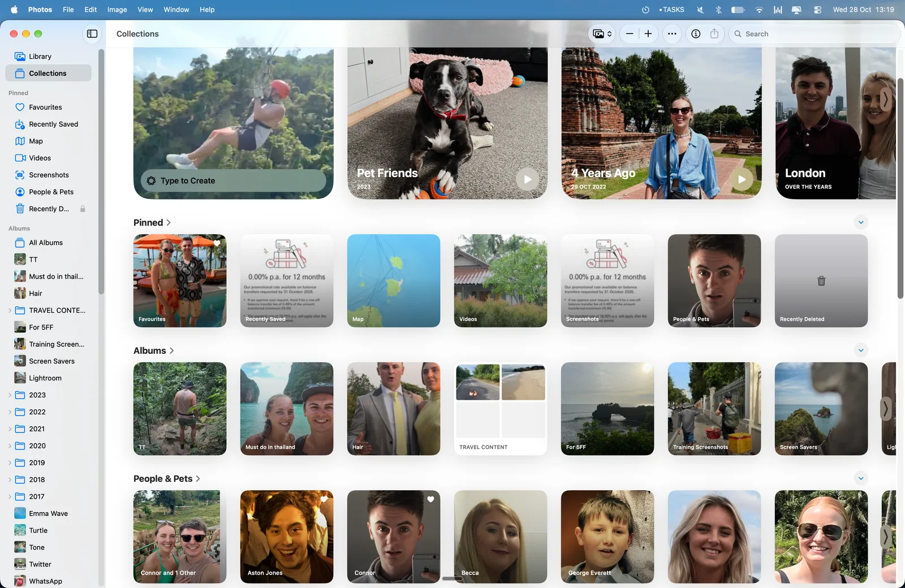
Task: Click the zoom in plus button
Action: pyautogui.click(x=648, y=34)
